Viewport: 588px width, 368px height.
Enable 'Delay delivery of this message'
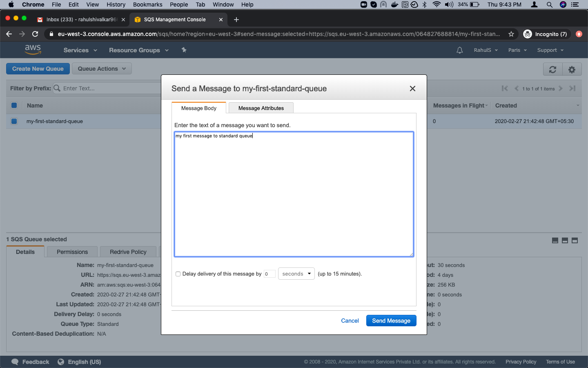point(178,274)
